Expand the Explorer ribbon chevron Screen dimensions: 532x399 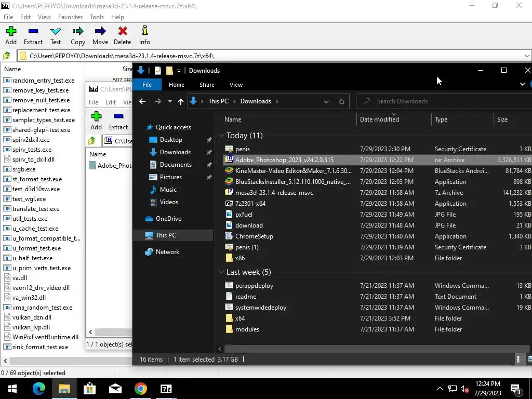(x=523, y=84)
